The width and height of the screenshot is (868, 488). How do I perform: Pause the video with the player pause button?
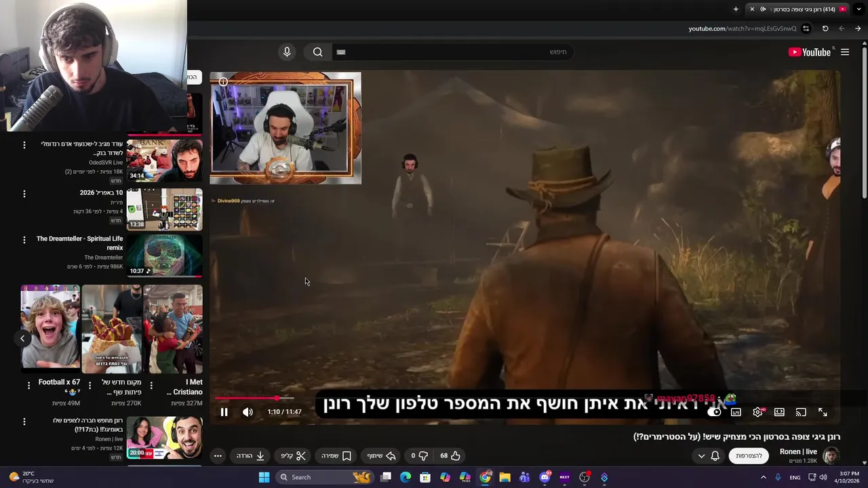(224, 412)
